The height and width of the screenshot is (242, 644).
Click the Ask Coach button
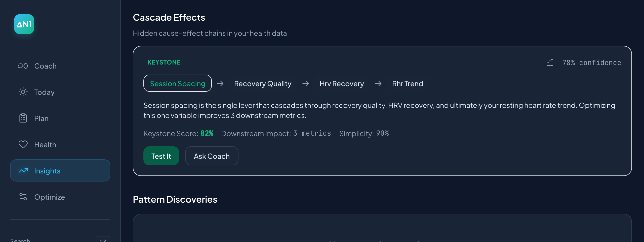(212, 156)
